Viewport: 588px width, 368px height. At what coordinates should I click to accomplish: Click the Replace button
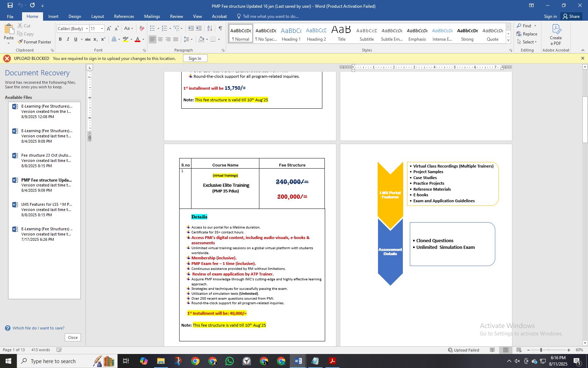(527, 34)
